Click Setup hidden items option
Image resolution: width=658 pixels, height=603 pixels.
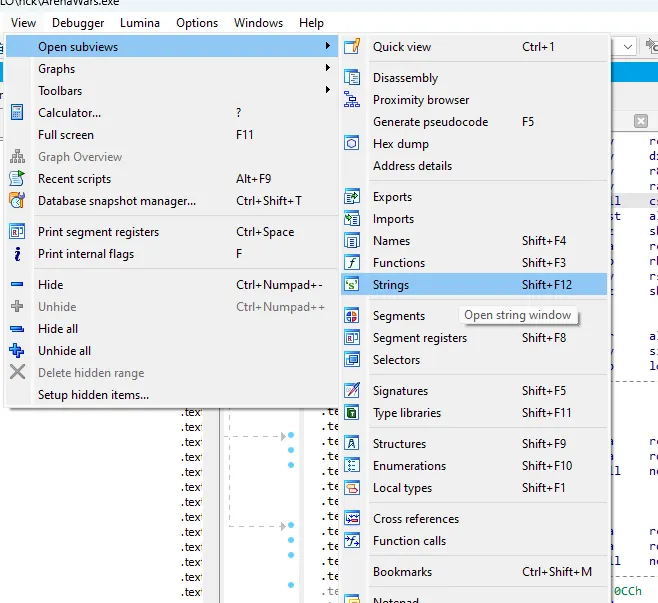(x=93, y=395)
